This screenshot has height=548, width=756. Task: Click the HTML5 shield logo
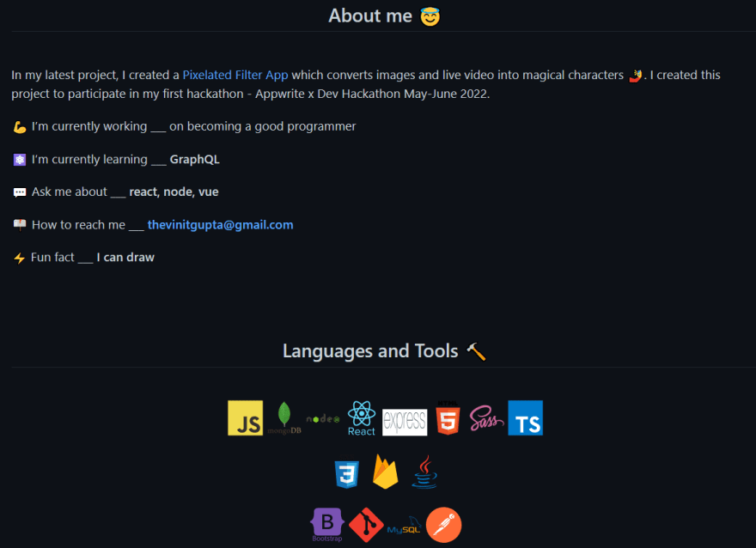(x=448, y=417)
